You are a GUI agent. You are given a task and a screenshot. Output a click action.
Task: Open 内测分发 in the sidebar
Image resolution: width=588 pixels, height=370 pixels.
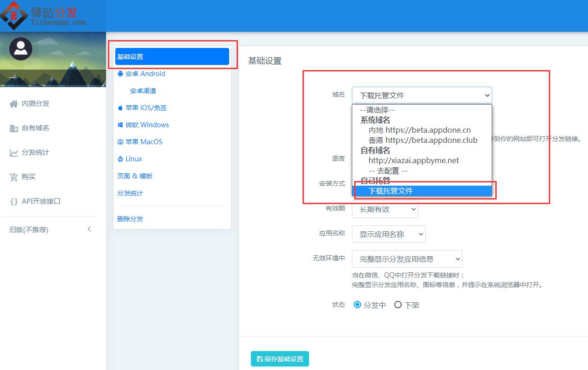(35, 104)
